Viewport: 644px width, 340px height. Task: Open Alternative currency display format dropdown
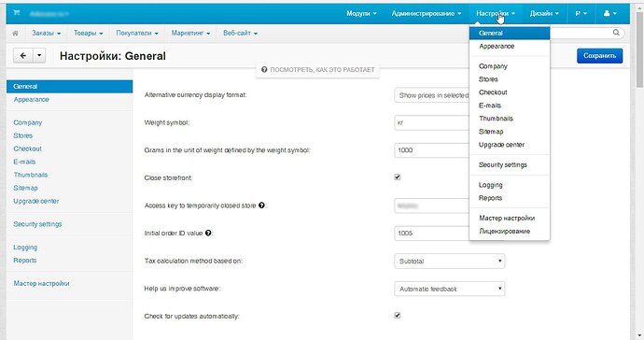[431, 95]
